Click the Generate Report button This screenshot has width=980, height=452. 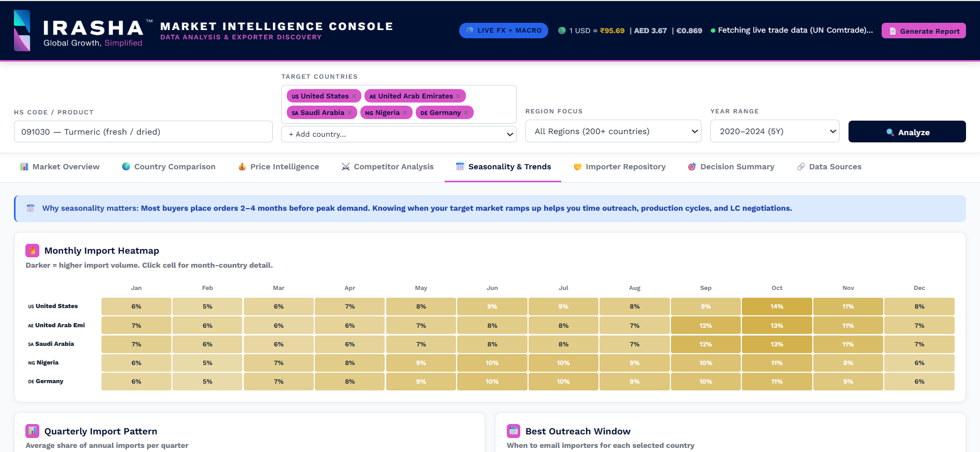pyautogui.click(x=924, y=31)
